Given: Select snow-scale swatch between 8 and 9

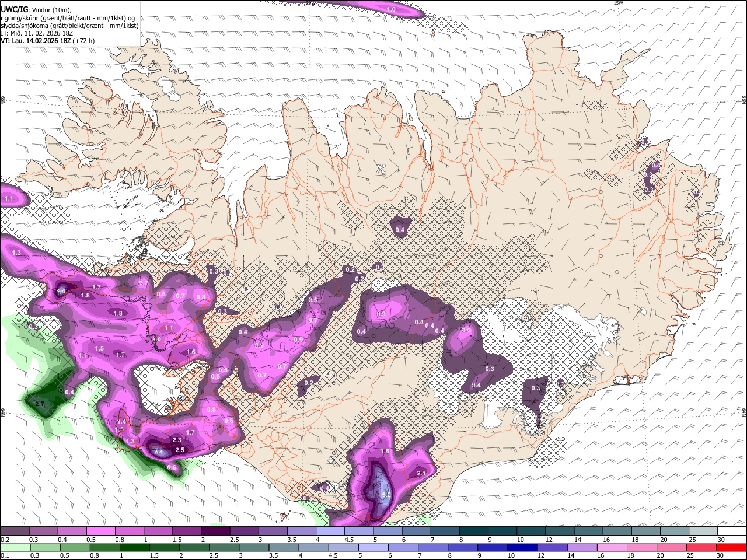Looking at the screenshot, I should pyautogui.click(x=474, y=531).
